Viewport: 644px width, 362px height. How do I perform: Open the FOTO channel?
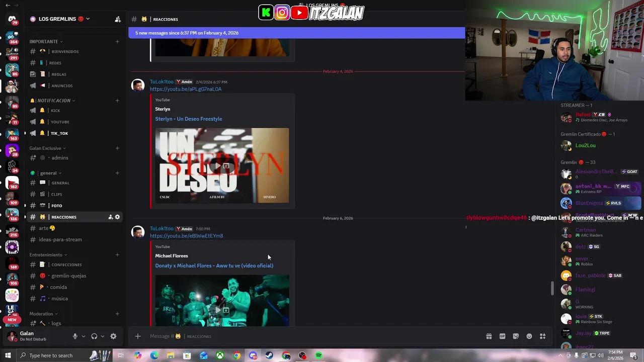click(56, 206)
